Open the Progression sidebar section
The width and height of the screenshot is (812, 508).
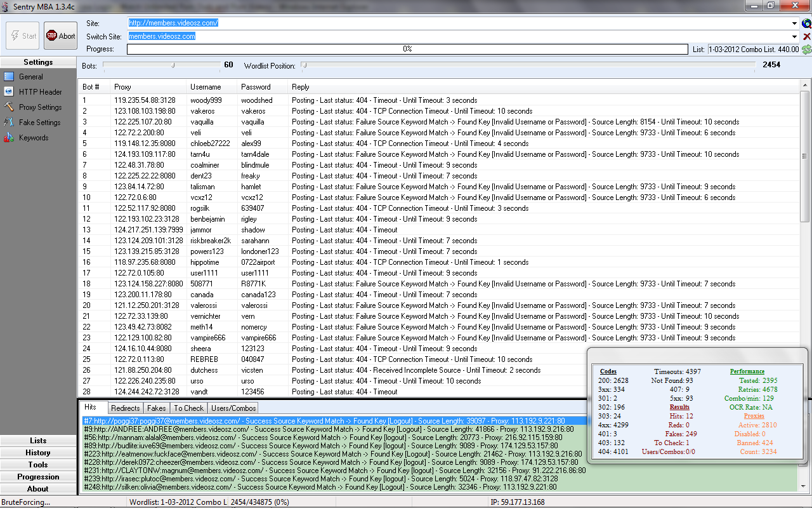[38, 477]
